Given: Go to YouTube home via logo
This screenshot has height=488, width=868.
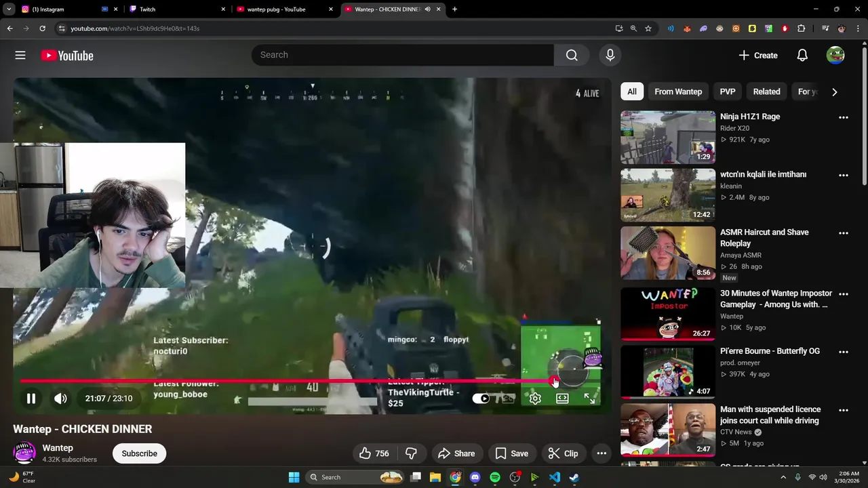Looking at the screenshot, I should [67, 56].
